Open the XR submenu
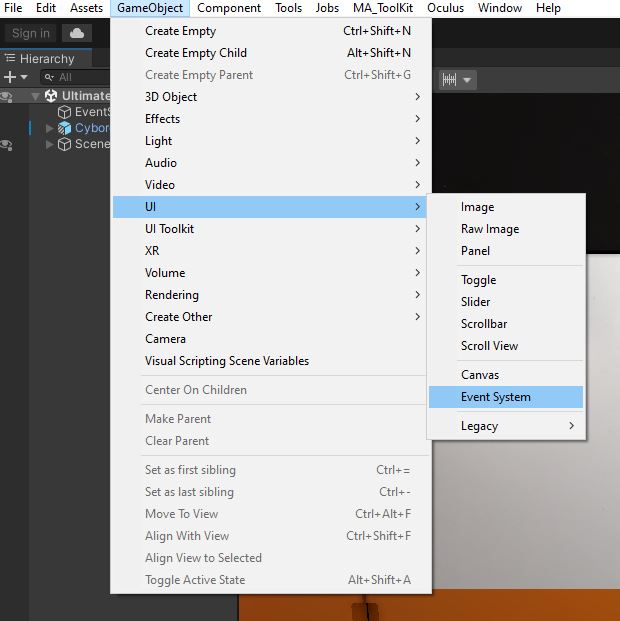The image size is (620, 621). click(270, 251)
